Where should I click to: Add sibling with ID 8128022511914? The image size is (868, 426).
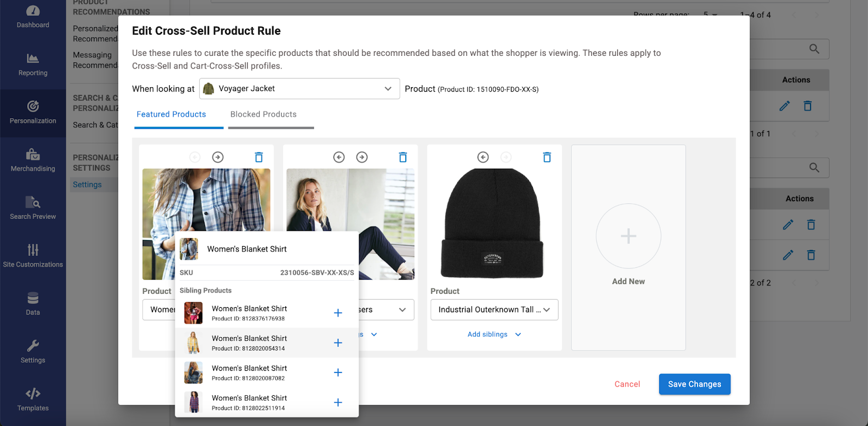click(338, 402)
